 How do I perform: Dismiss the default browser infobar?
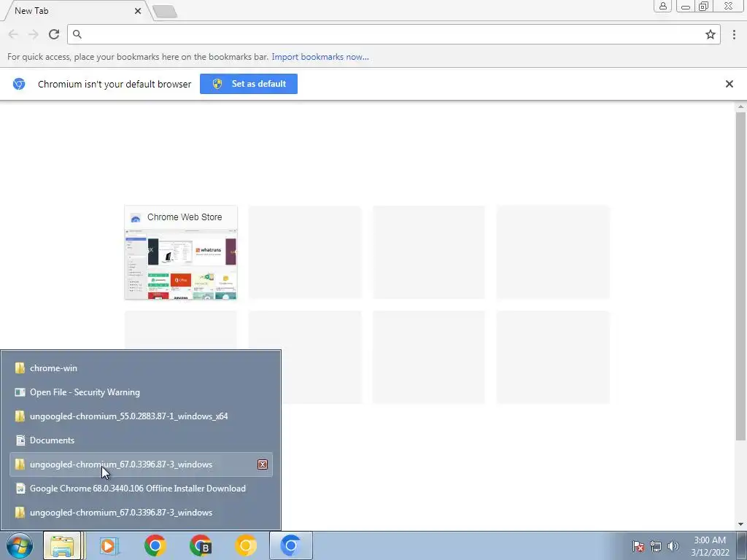[x=729, y=84]
